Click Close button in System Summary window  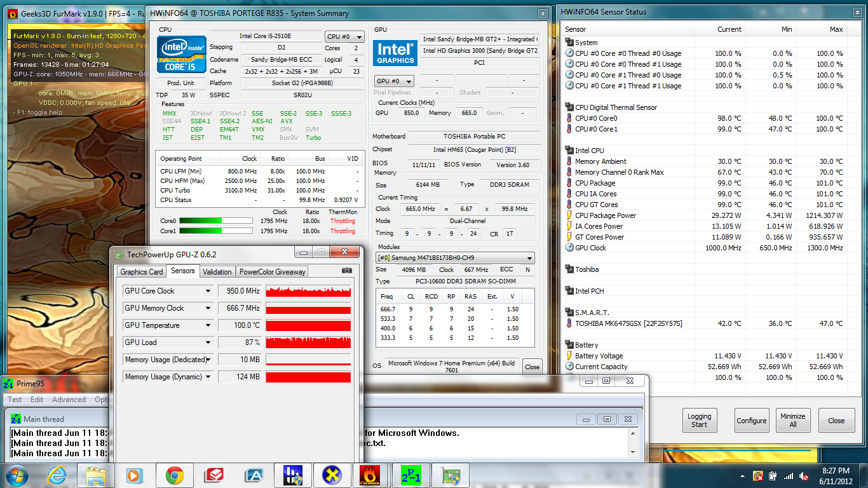(x=532, y=367)
